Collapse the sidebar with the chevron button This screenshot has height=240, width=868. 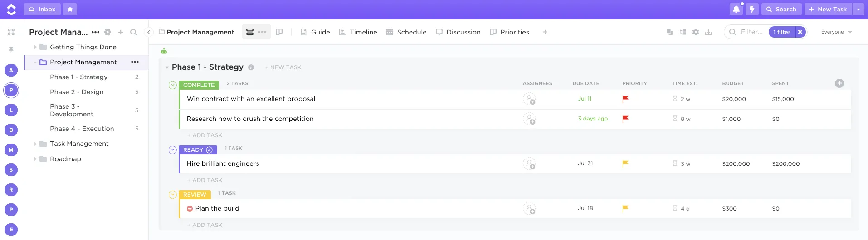click(148, 32)
